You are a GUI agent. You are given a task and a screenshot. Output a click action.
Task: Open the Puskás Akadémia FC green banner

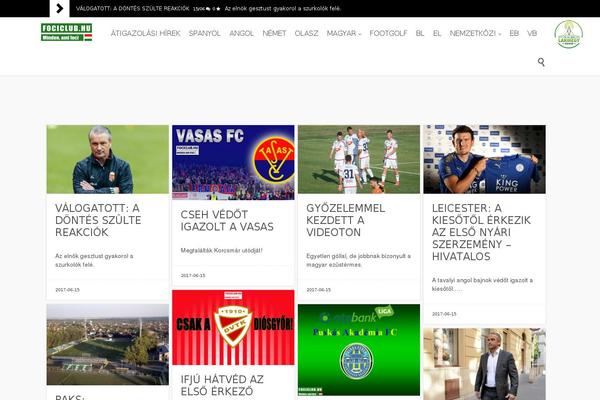coord(359,350)
